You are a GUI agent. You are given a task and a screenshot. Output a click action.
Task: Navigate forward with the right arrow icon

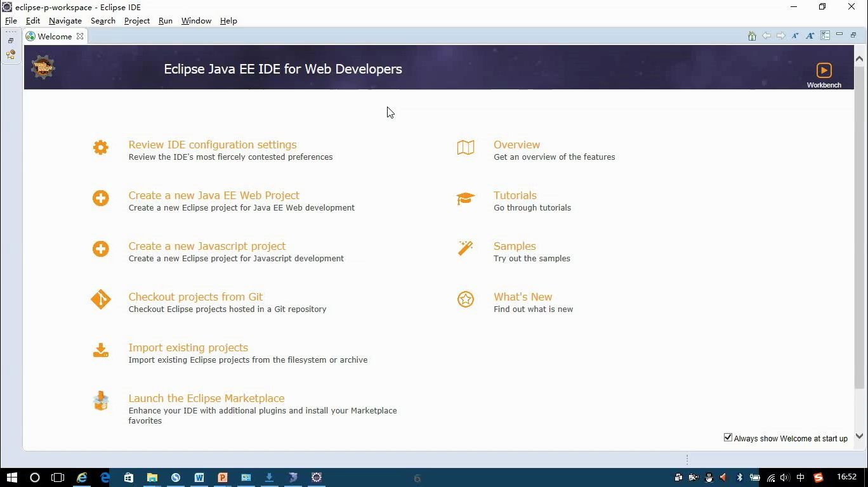pyautogui.click(x=781, y=36)
